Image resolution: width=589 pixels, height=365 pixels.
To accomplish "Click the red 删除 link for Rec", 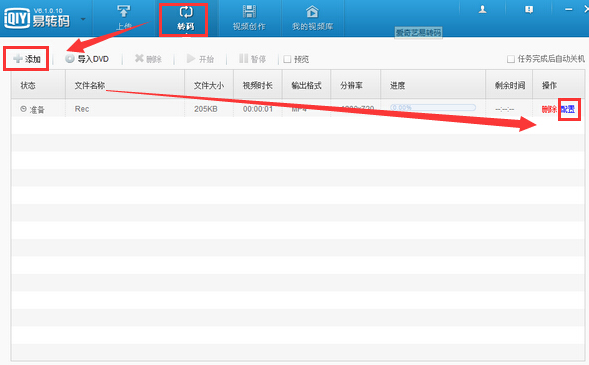I will click(x=549, y=109).
